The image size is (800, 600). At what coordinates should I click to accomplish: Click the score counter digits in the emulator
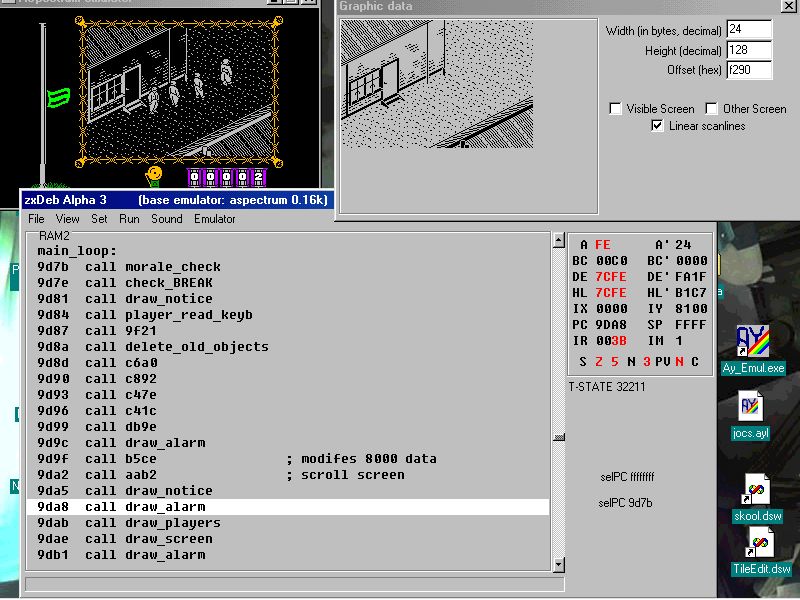pyautogui.click(x=227, y=177)
